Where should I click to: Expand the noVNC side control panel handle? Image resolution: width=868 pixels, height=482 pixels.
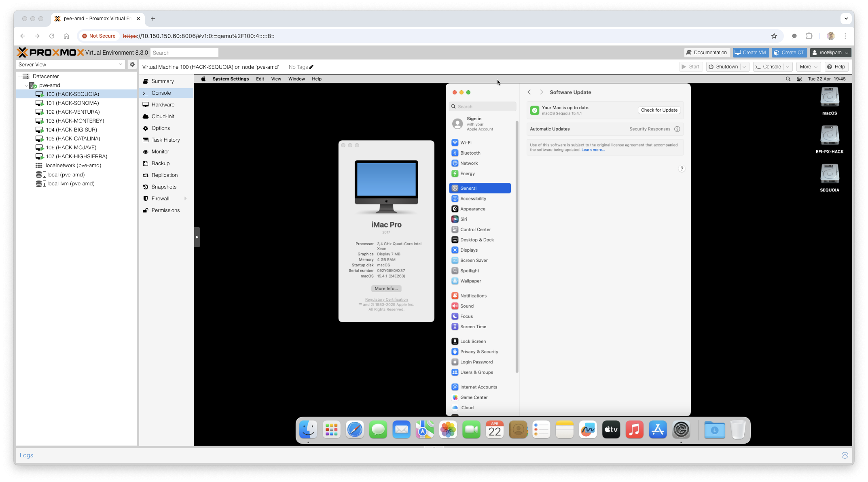(x=197, y=237)
